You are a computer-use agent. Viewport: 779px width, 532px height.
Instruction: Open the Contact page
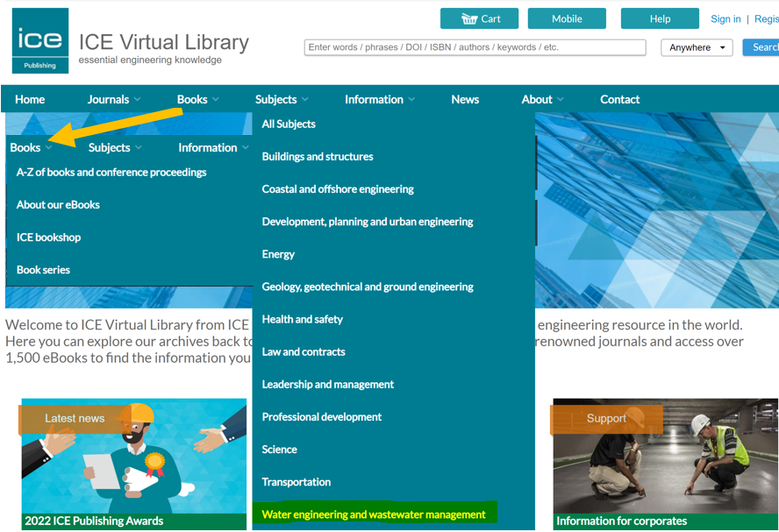click(619, 99)
